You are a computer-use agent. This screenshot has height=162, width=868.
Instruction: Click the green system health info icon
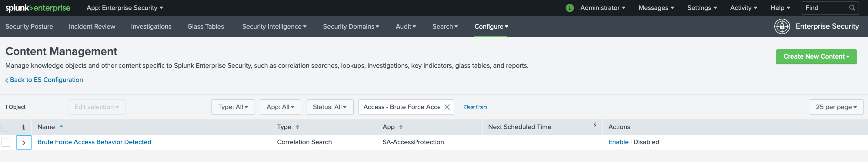pyautogui.click(x=569, y=8)
